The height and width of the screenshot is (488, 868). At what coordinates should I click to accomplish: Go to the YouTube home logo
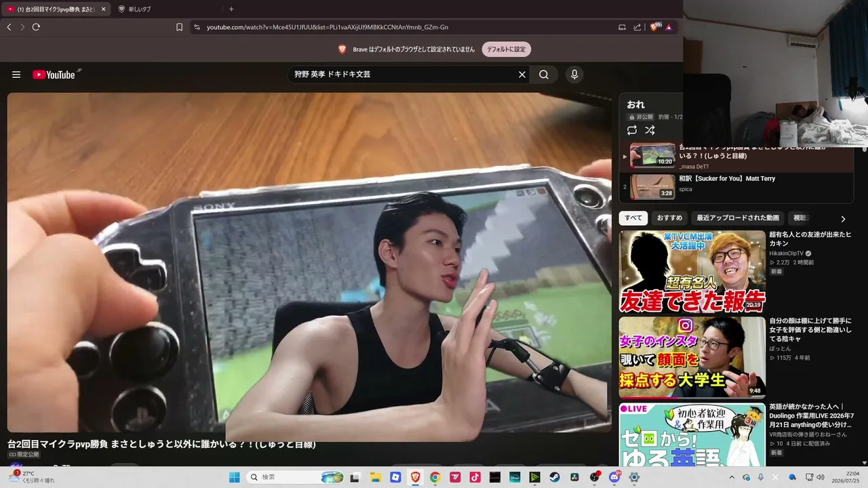click(56, 75)
